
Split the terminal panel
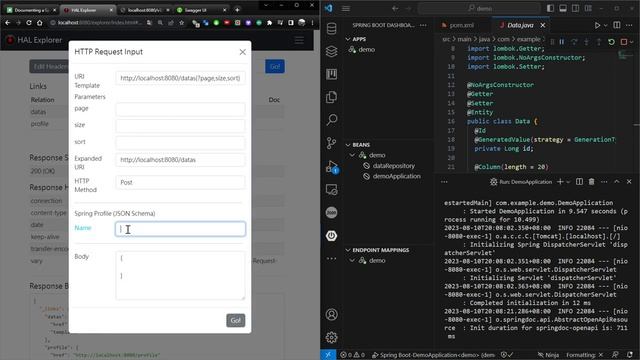(579, 182)
